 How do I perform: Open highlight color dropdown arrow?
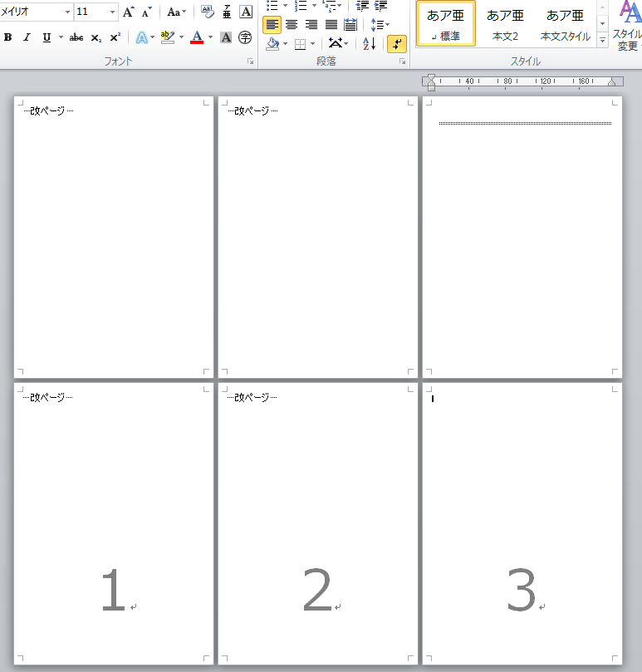click(x=181, y=37)
